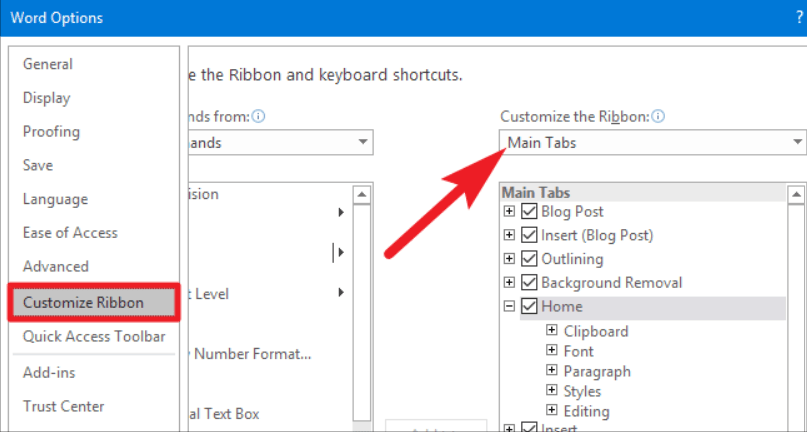Collapse the Home tree node
Image resolution: width=807 pixels, height=432 pixels.
click(509, 306)
